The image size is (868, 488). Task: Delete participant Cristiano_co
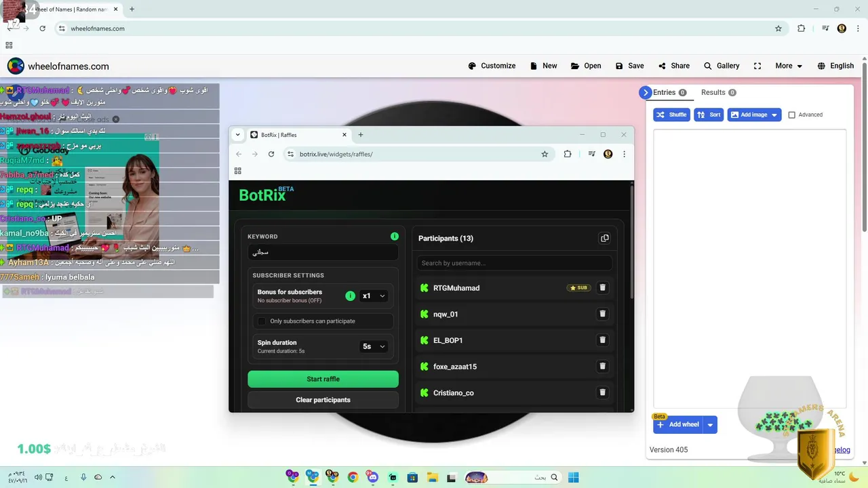coord(602,392)
